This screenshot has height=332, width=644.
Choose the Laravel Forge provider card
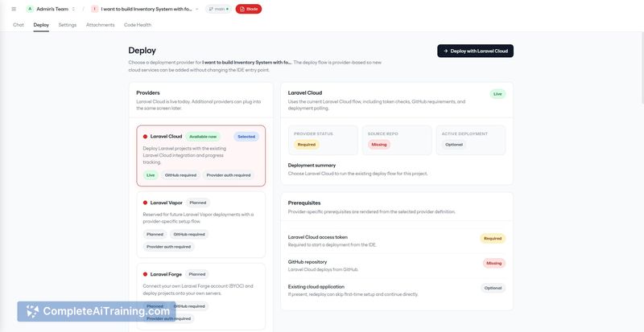tap(201, 297)
